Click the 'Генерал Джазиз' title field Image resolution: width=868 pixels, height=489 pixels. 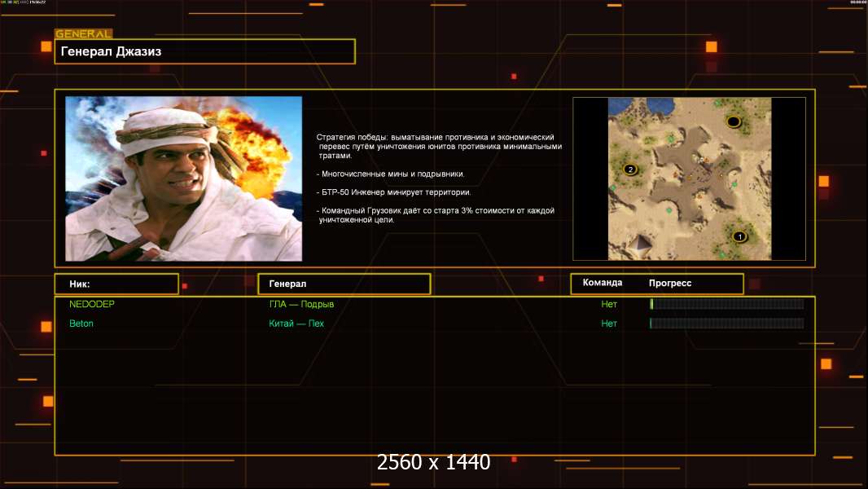[x=204, y=51]
